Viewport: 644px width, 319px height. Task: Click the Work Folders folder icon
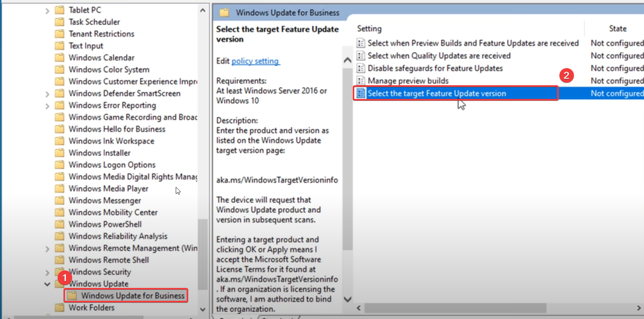click(x=59, y=308)
